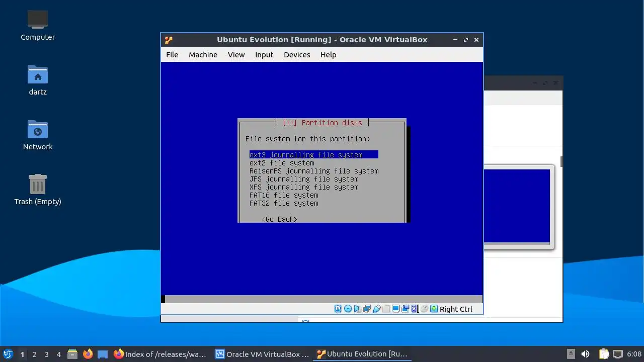Switch to workspace 2

point(34,354)
